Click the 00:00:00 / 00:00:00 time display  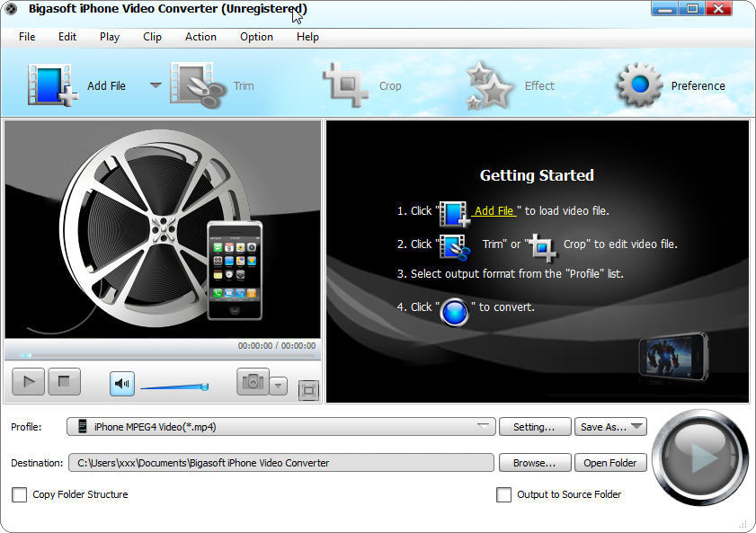(x=277, y=345)
